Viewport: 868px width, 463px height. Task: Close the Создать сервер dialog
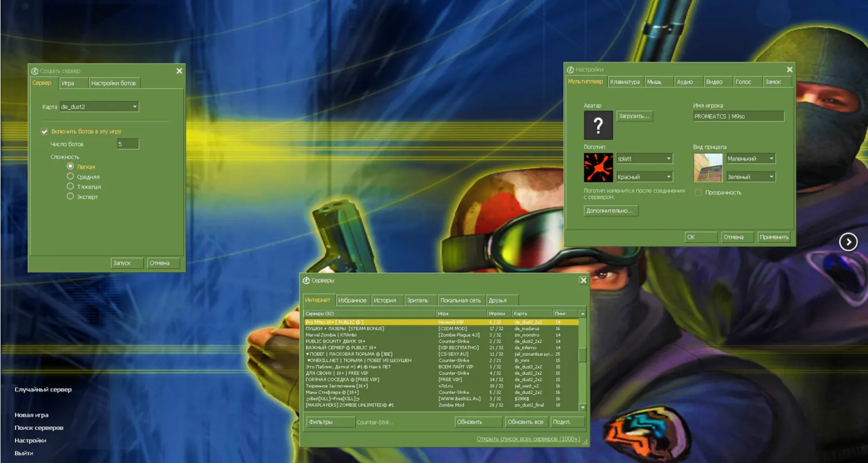coord(179,71)
